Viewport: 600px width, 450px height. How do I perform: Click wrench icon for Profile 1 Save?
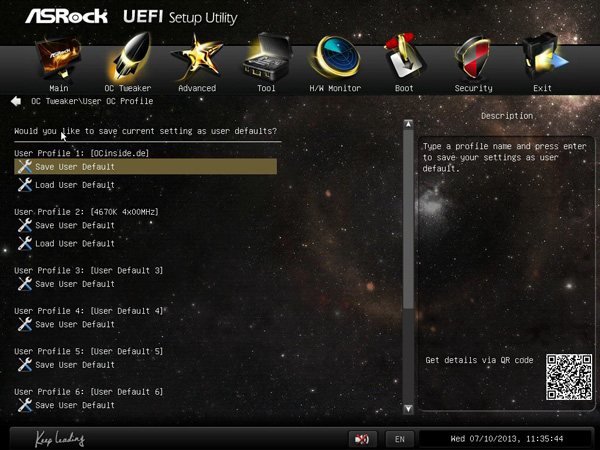[25, 166]
